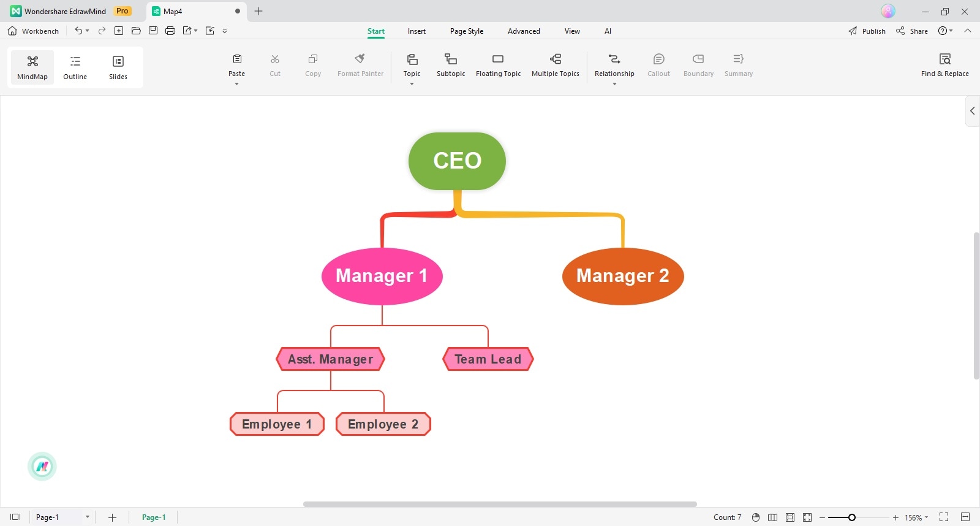Undo the last action
The image size is (980, 526).
[x=78, y=31]
